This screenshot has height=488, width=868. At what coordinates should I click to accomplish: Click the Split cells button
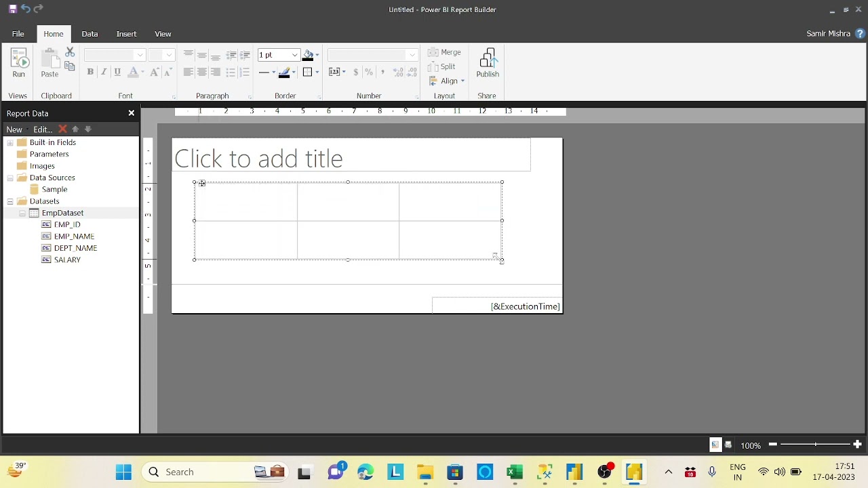coord(442,66)
